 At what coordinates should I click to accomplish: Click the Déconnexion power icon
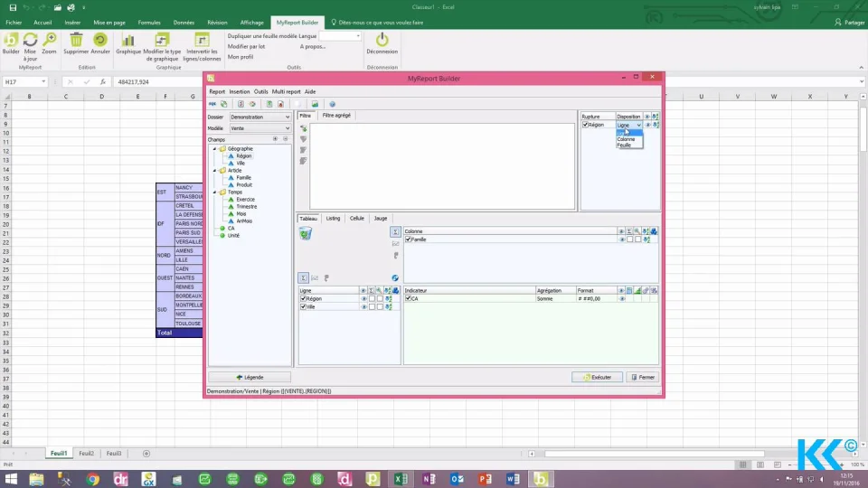(382, 39)
